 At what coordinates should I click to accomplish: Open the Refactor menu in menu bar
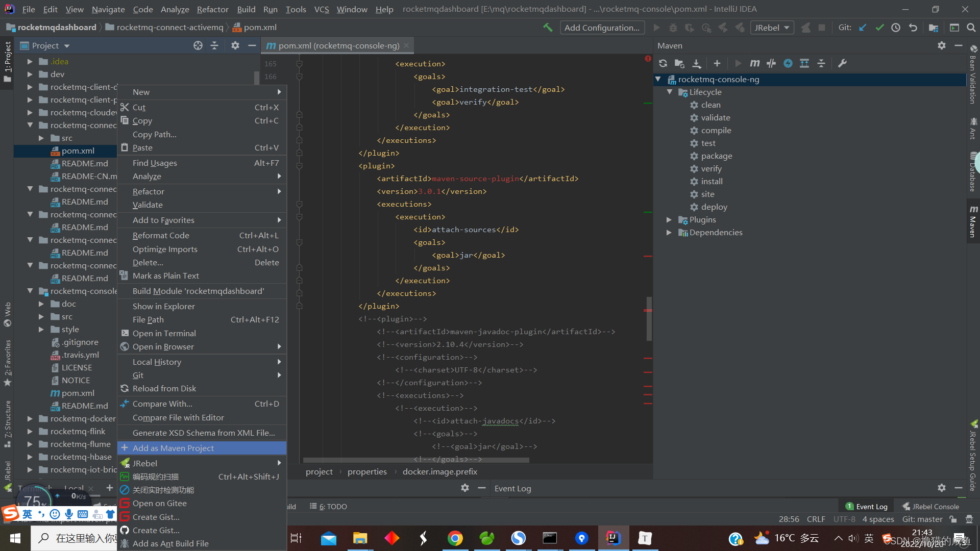pyautogui.click(x=212, y=9)
